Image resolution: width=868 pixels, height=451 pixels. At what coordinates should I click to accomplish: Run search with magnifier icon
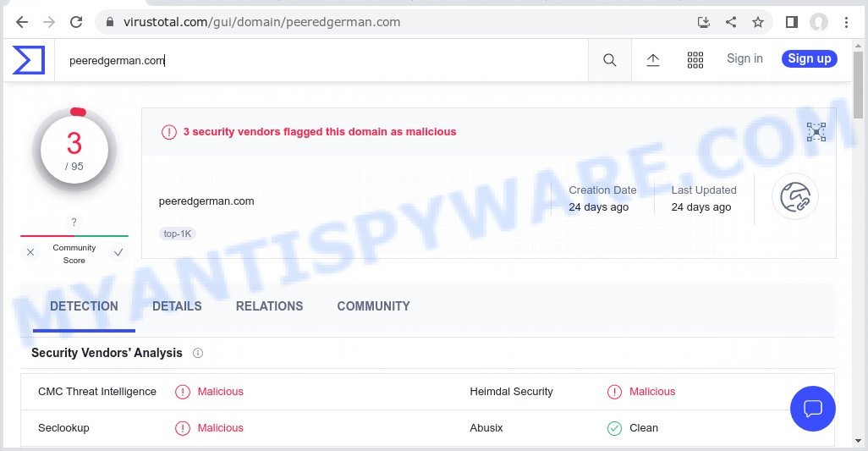point(609,60)
